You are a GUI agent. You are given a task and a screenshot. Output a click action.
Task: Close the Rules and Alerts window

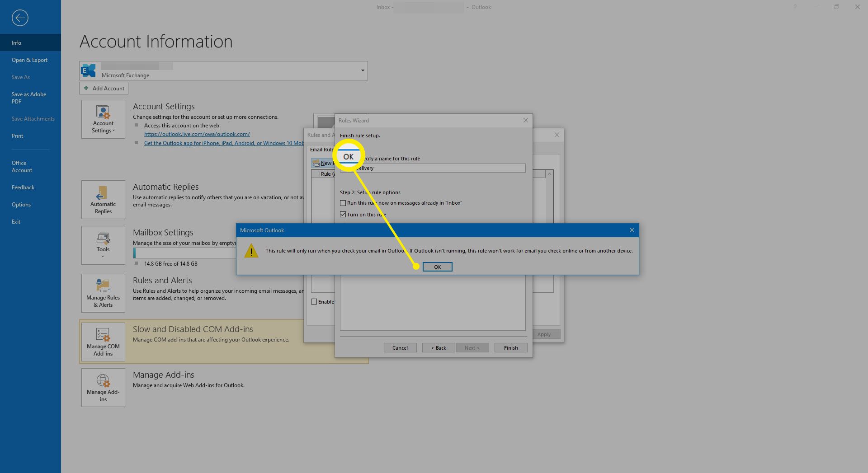pyautogui.click(x=557, y=135)
